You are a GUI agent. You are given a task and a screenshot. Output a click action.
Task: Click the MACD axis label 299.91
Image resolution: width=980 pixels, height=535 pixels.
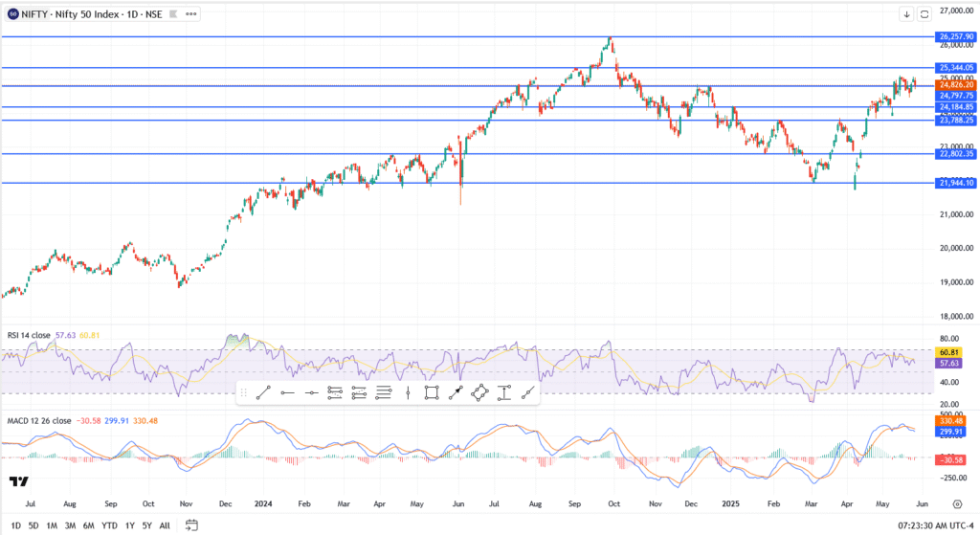coord(950,432)
